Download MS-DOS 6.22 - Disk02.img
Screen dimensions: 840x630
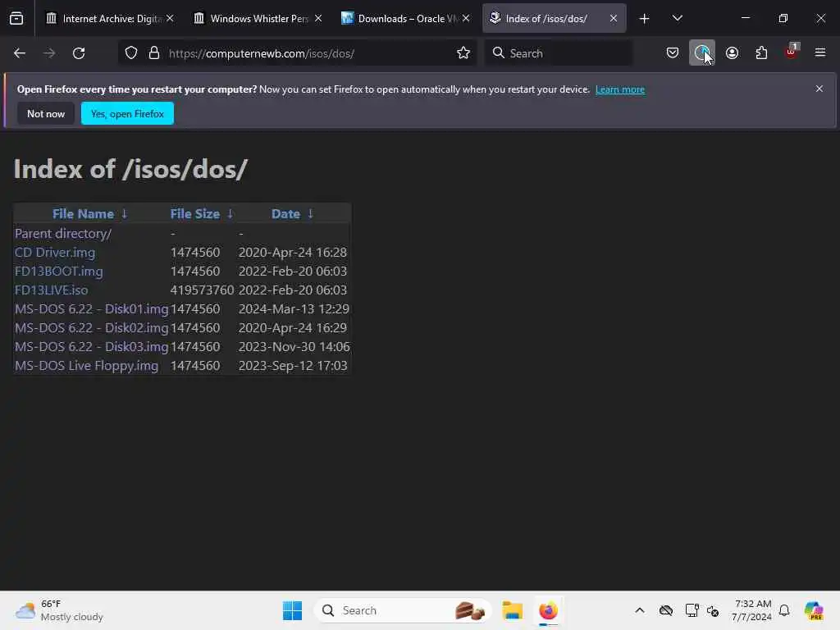92,328
